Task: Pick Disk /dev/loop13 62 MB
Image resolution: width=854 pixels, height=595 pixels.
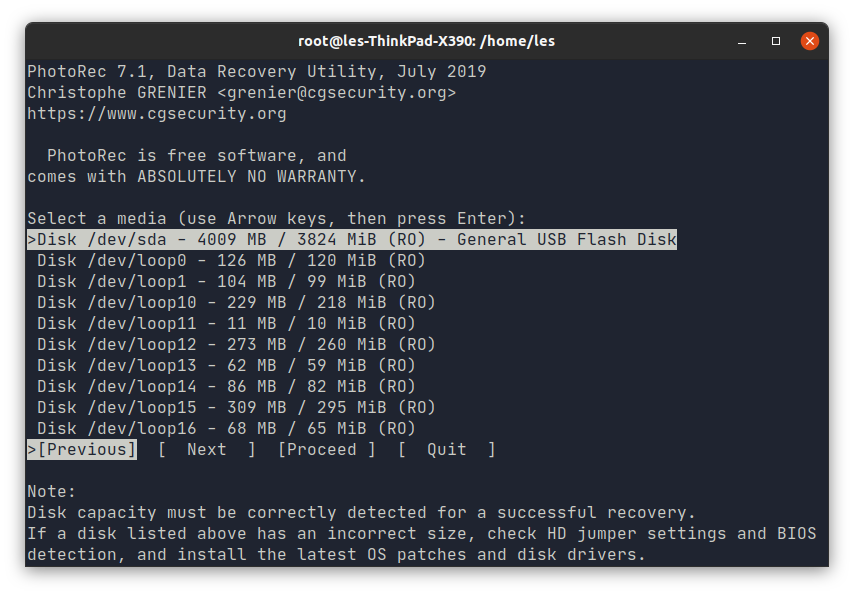Action: coord(226,366)
